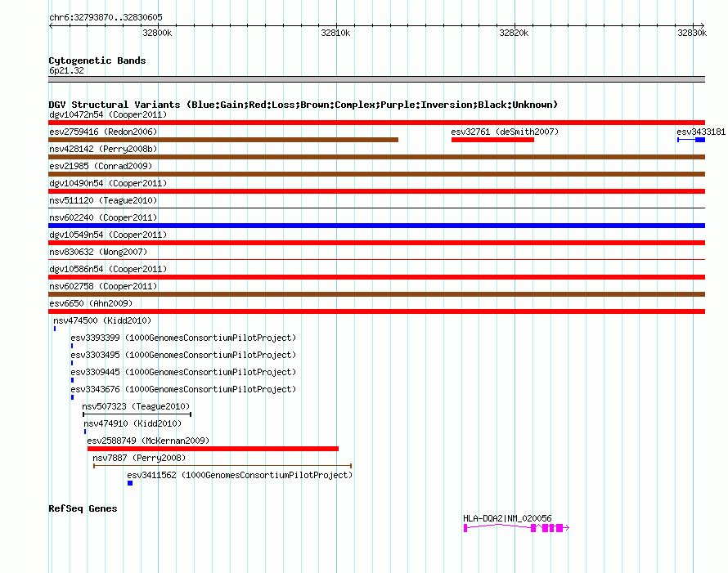
Task: Open nsv602758 (Cooper2011) label
Action: click(x=103, y=286)
